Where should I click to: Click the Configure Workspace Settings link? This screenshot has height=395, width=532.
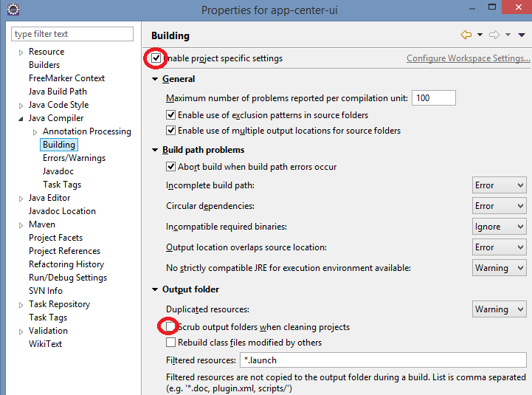(468, 58)
